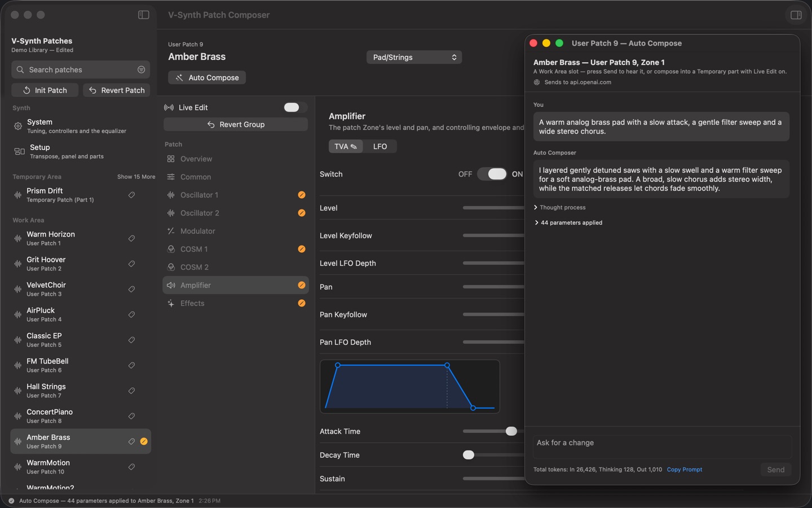The height and width of the screenshot is (508, 812).
Task: Click the Ask for a change field
Action: click(x=662, y=446)
